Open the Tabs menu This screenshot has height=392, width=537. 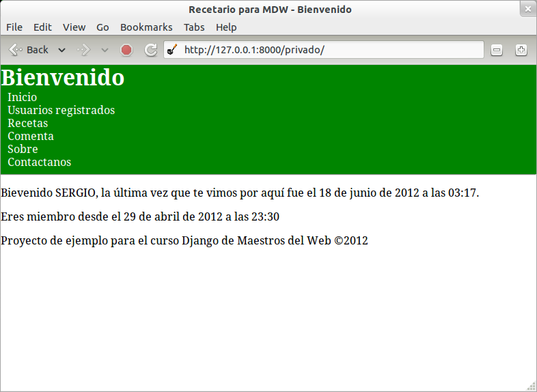[194, 27]
